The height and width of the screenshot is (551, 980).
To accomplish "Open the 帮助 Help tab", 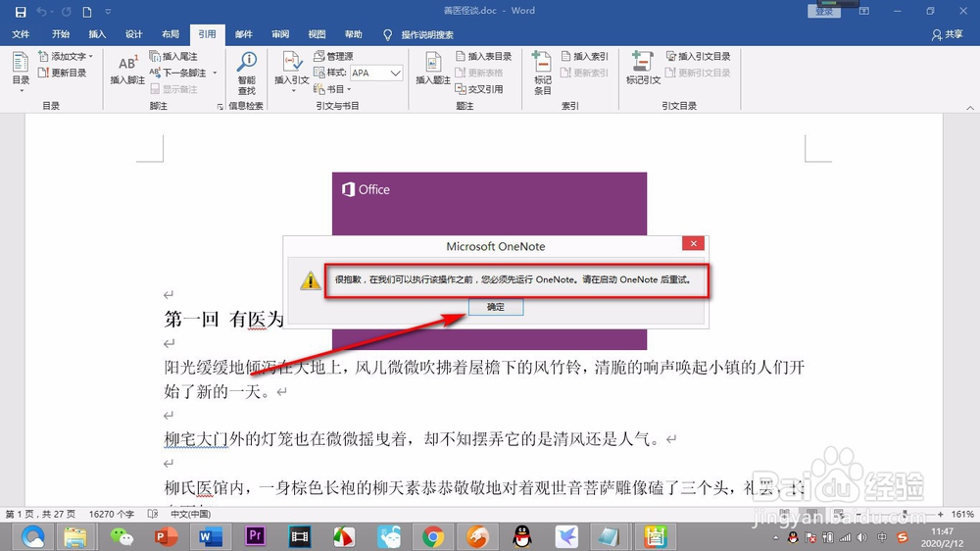I will pyautogui.click(x=353, y=34).
